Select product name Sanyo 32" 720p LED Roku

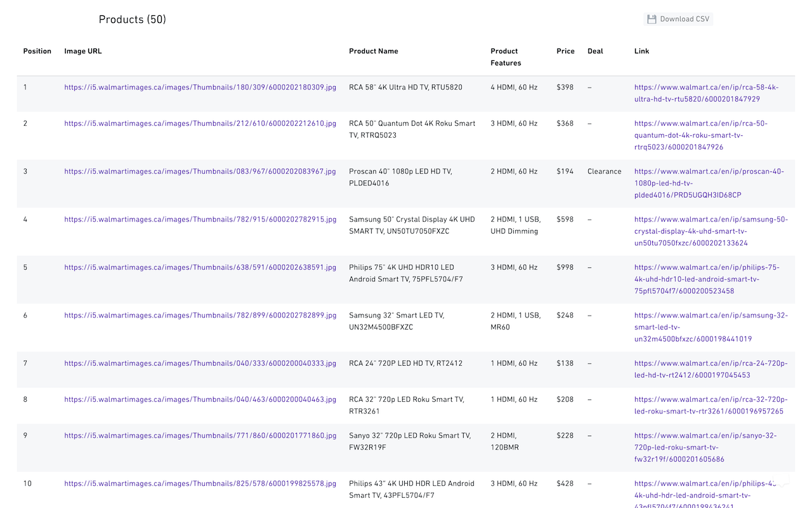click(410, 441)
